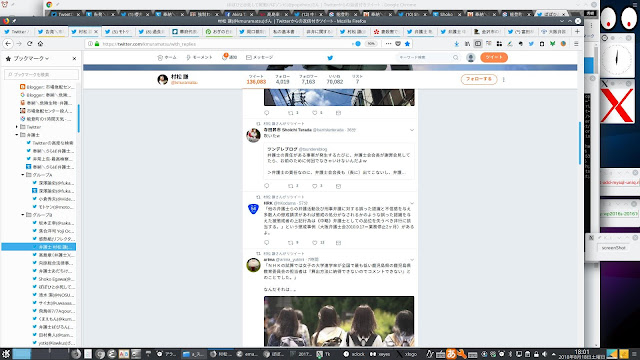Open the start menu icon on the taskbar

click(x=6, y=354)
